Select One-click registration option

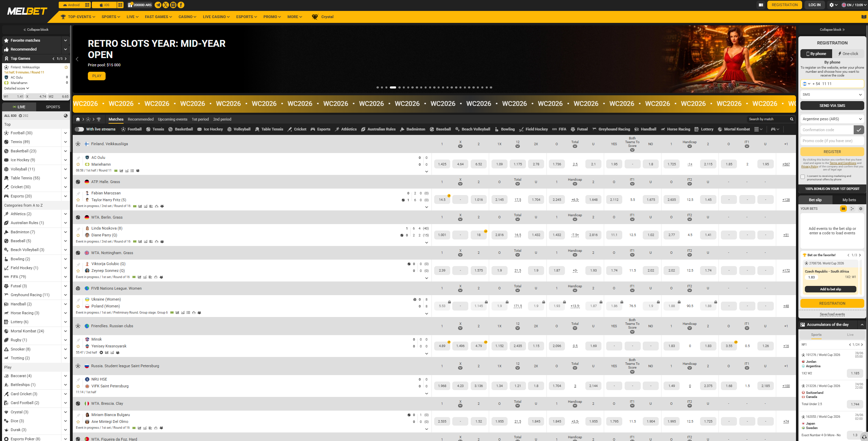848,54
